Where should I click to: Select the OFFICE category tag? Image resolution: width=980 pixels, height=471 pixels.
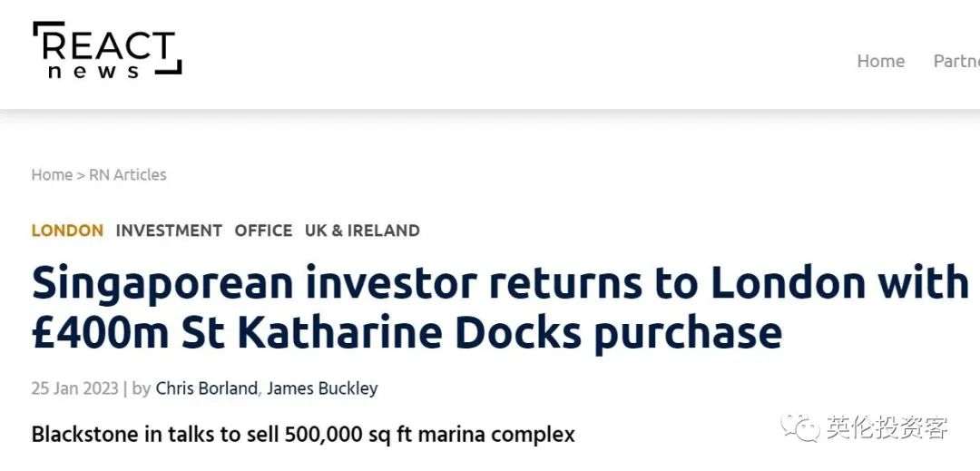pyautogui.click(x=263, y=231)
